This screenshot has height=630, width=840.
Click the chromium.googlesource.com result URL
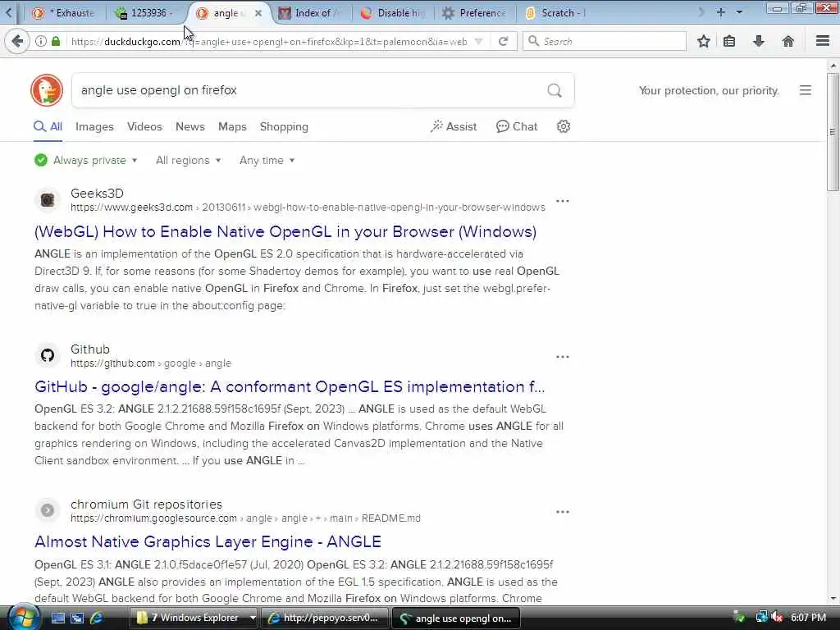245,518
